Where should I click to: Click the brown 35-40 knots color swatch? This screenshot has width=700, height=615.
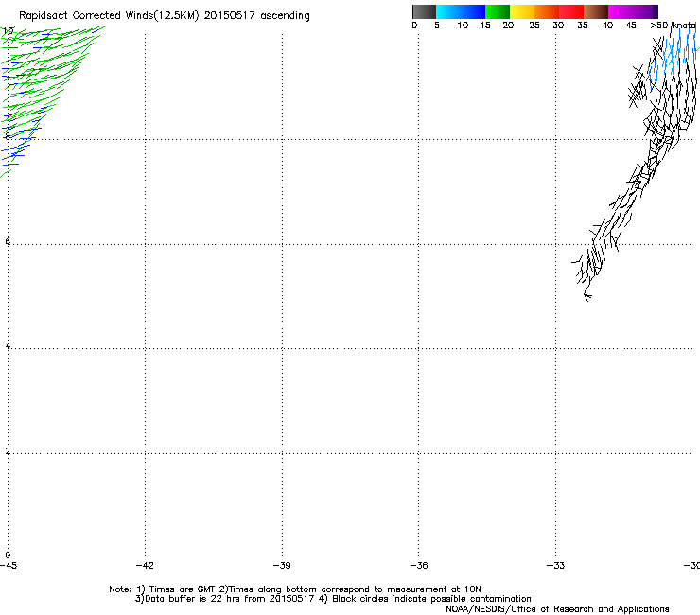coord(596,11)
